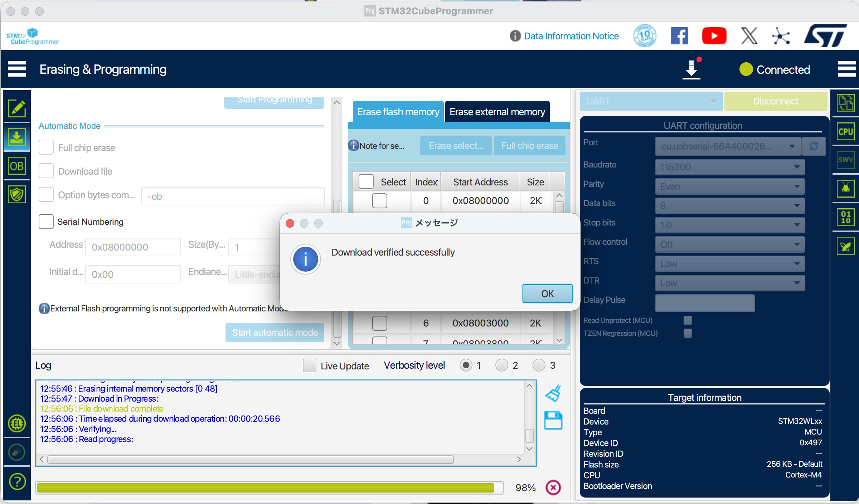
Task: Cancel operation with red X circle icon
Action: [x=553, y=487]
